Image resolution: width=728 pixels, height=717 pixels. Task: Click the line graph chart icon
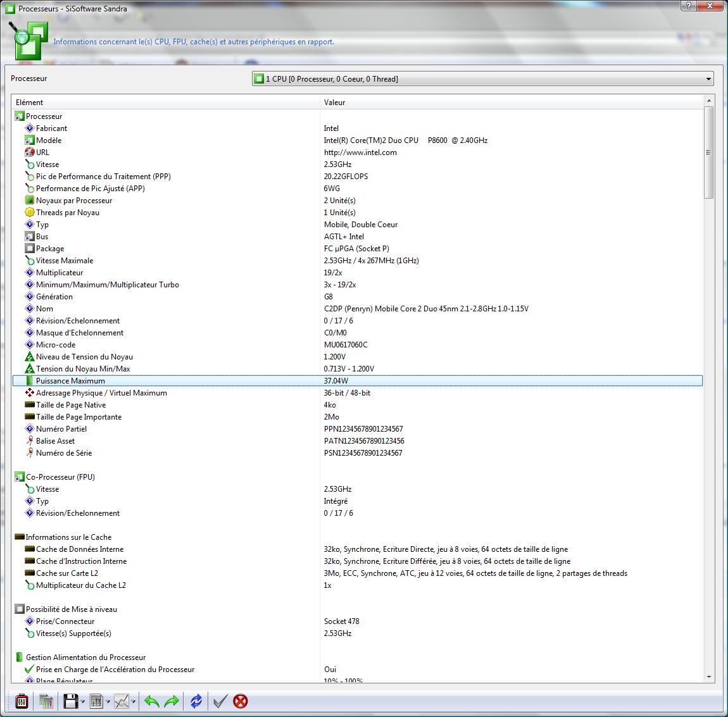pos(122,701)
